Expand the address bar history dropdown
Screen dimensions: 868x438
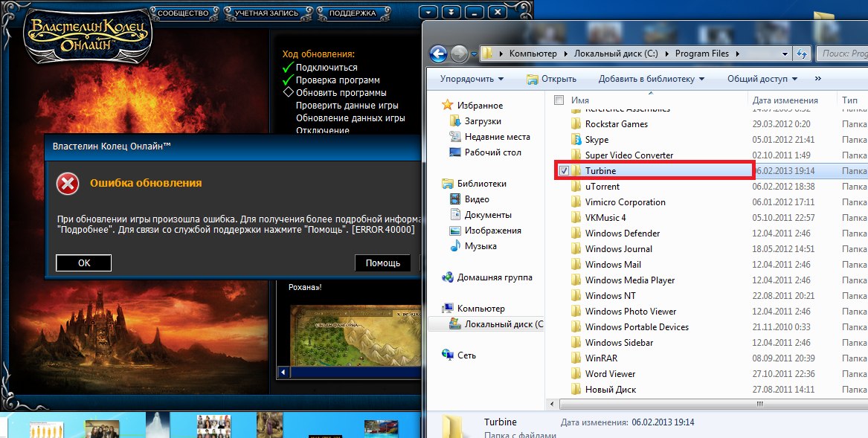[x=785, y=54]
